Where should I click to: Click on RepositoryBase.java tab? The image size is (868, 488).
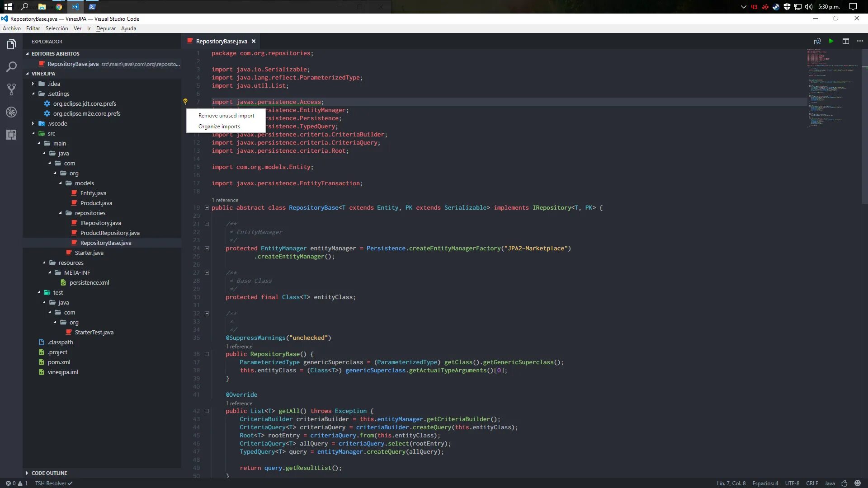pyautogui.click(x=222, y=41)
